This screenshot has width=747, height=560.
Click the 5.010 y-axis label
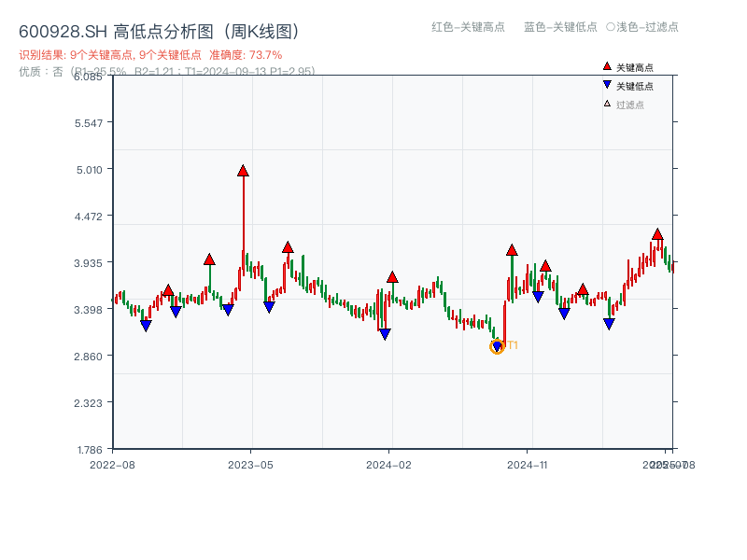pos(90,170)
